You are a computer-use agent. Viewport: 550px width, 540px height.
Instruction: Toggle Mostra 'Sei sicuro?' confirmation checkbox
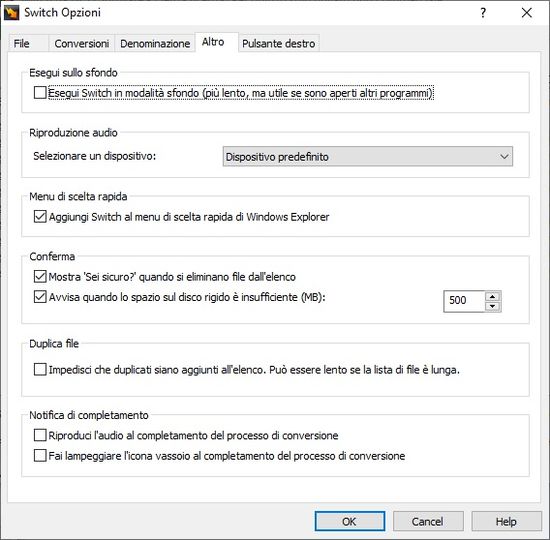click(40, 276)
